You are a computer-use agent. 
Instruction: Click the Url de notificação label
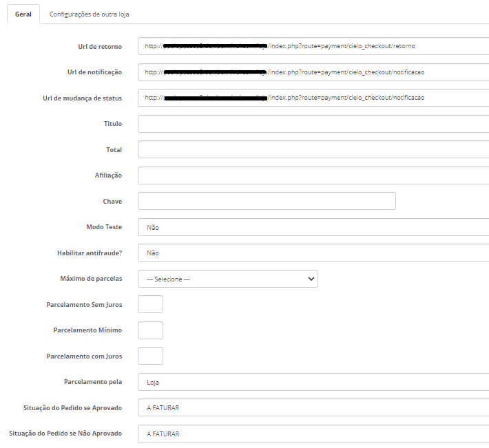click(94, 72)
